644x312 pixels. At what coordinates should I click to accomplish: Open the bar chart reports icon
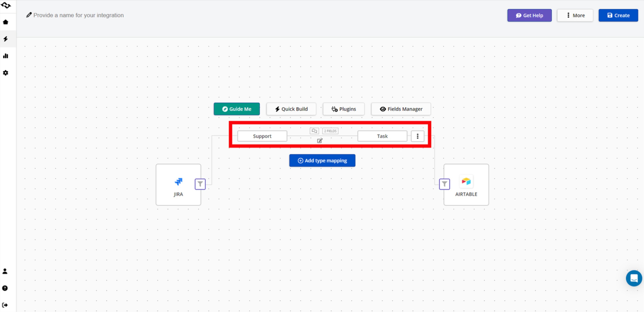pyautogui.click(x=5, y=56)
